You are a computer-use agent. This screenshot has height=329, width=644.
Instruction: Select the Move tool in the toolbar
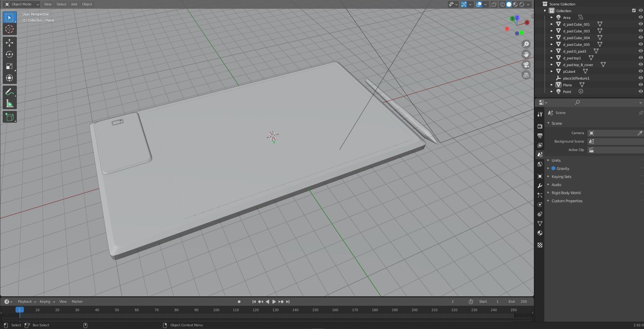pyautogui.click(x=9, y=42)
